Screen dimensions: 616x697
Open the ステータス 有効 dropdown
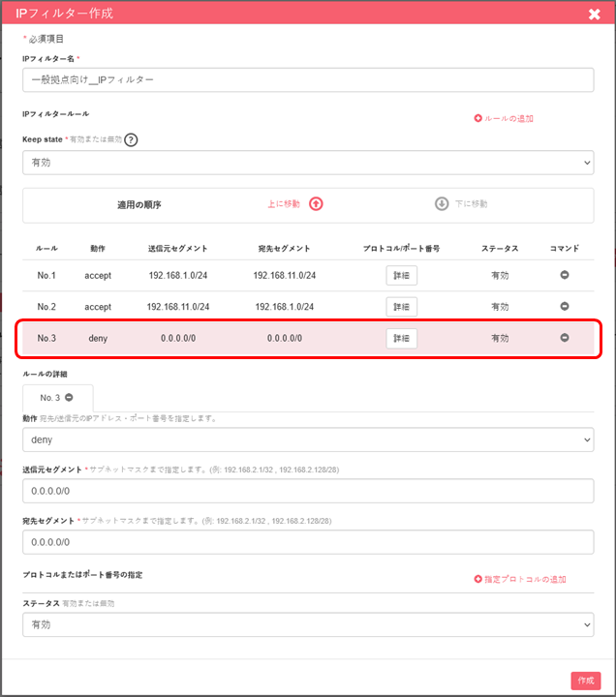[308, 625]
